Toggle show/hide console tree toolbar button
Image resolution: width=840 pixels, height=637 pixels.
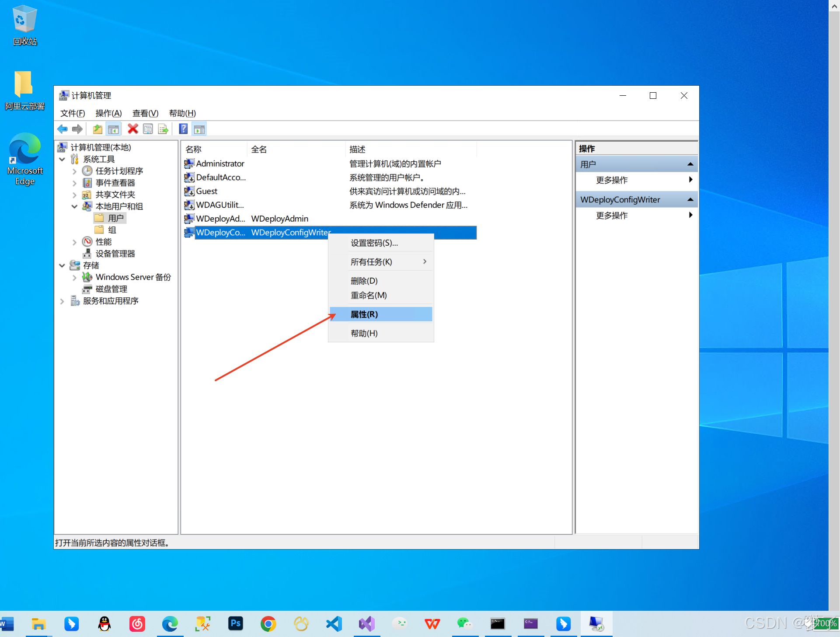(113, 129)
